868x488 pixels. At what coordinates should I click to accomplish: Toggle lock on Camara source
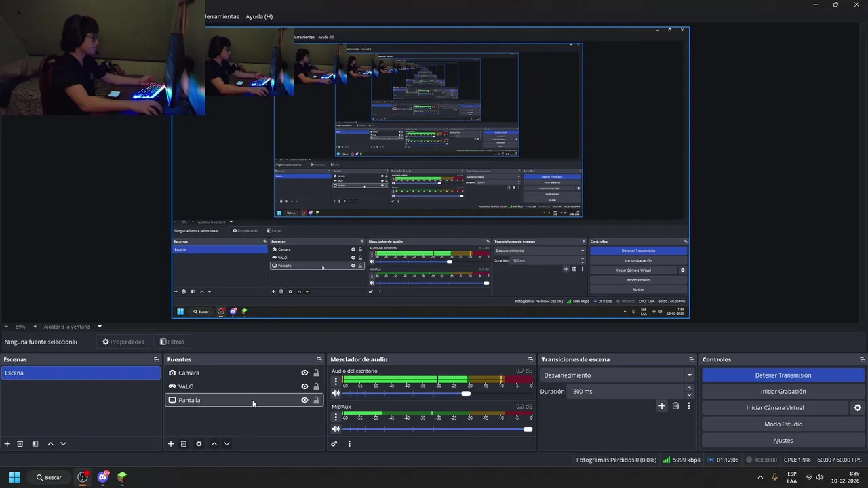point(316,373)
